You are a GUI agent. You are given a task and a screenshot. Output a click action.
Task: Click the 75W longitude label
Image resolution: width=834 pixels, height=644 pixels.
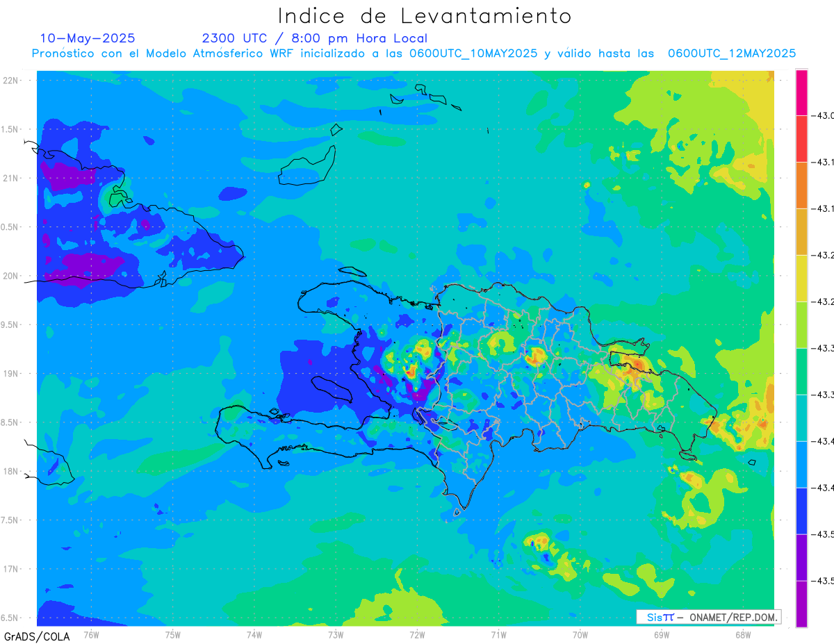[172, 634]
